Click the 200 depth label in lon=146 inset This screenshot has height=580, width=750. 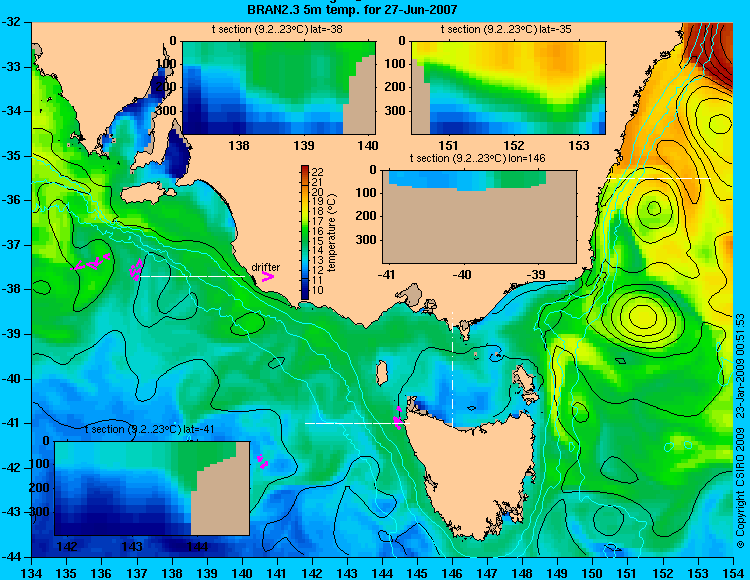pyautogui.click(x=366, y=216)
